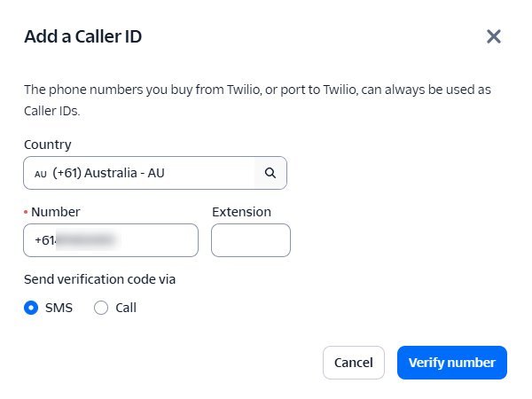Click the blue Verify number button
This screenshot has height=399, width=532.
click(x=451, y=363)
